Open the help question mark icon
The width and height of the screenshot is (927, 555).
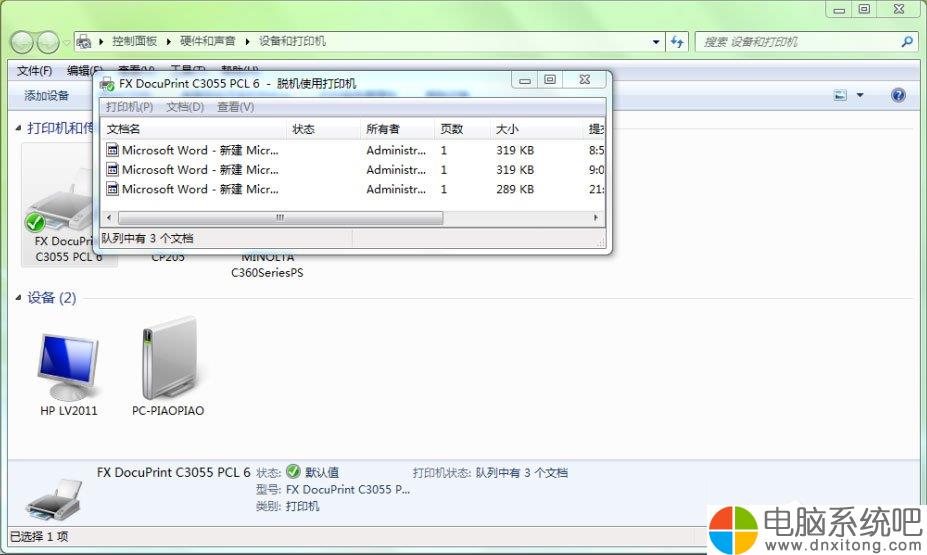coord(898,95)
